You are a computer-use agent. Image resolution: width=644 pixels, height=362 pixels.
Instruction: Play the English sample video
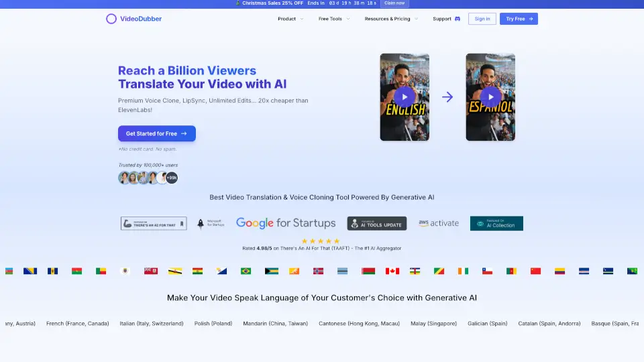pyautogui.click(x=405, y=97)
